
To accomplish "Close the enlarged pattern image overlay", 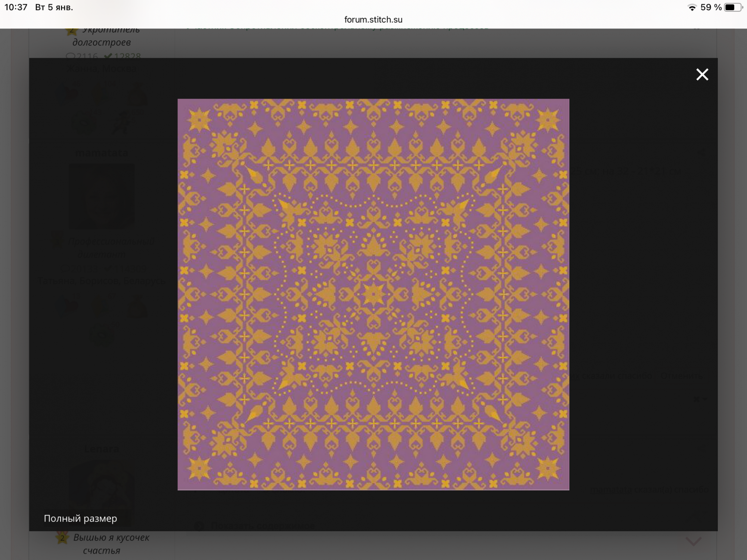I will point(702,75).
